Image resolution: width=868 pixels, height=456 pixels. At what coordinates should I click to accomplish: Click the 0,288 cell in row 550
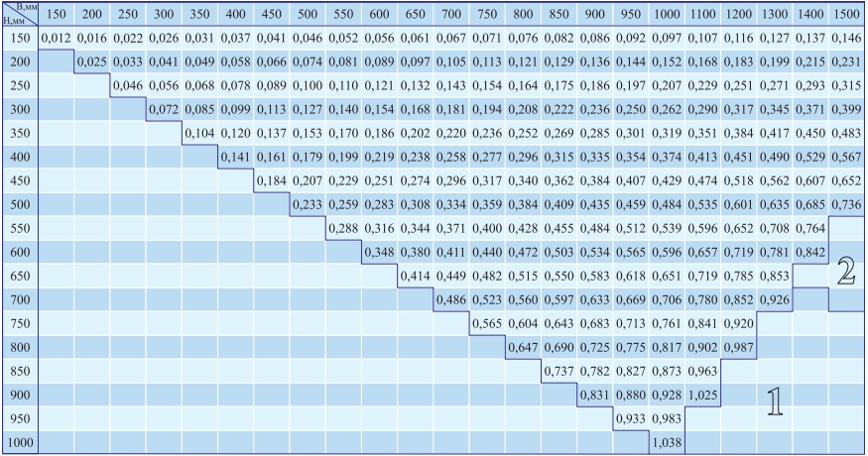point(343,229)
